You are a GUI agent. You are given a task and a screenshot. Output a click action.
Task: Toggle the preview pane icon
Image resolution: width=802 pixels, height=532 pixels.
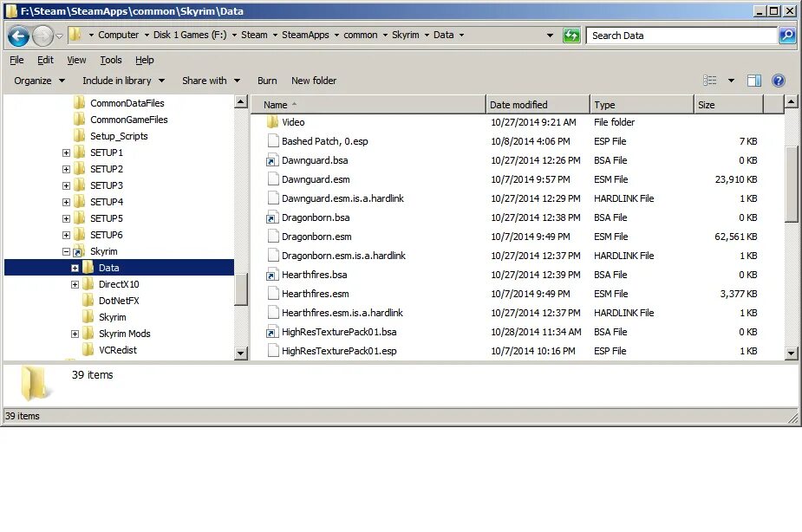pos(754,81)
